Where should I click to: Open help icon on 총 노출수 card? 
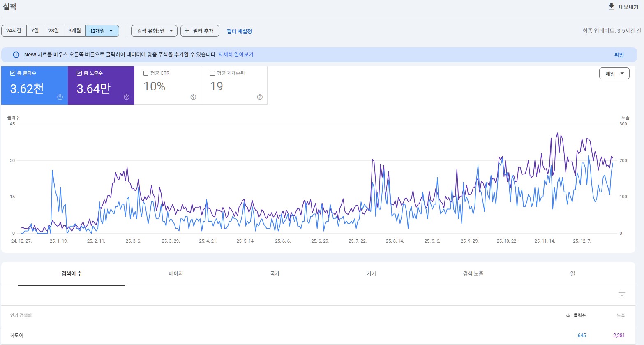(x=127, y=97)
